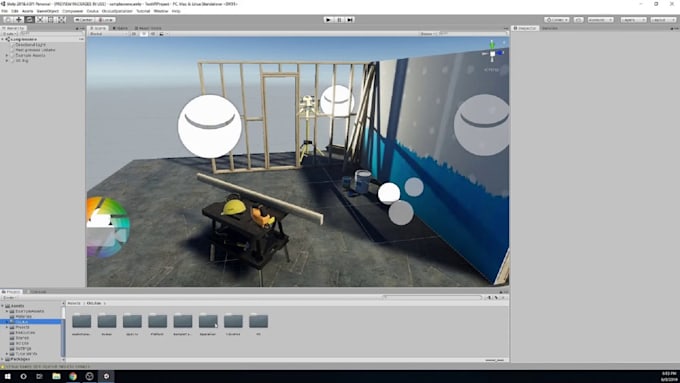
Task: Toggle scene audio button
Action: [x=152, y=33]
